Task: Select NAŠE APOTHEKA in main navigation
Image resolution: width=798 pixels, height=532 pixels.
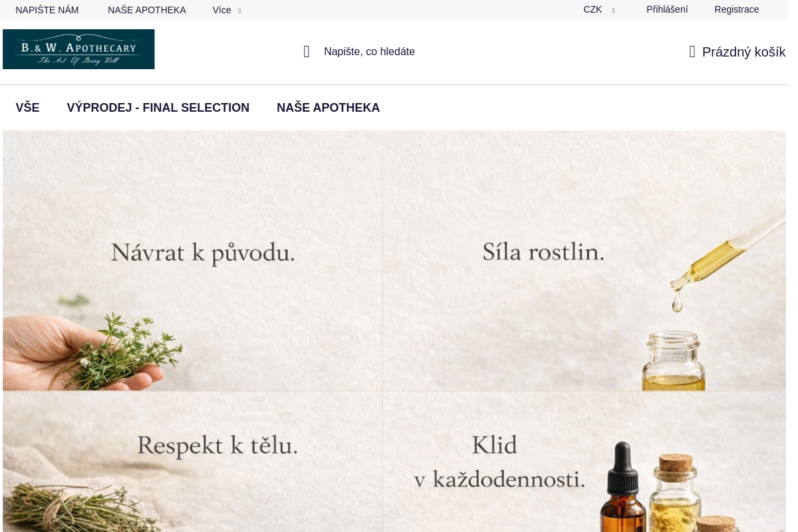Action: (329, 108)
